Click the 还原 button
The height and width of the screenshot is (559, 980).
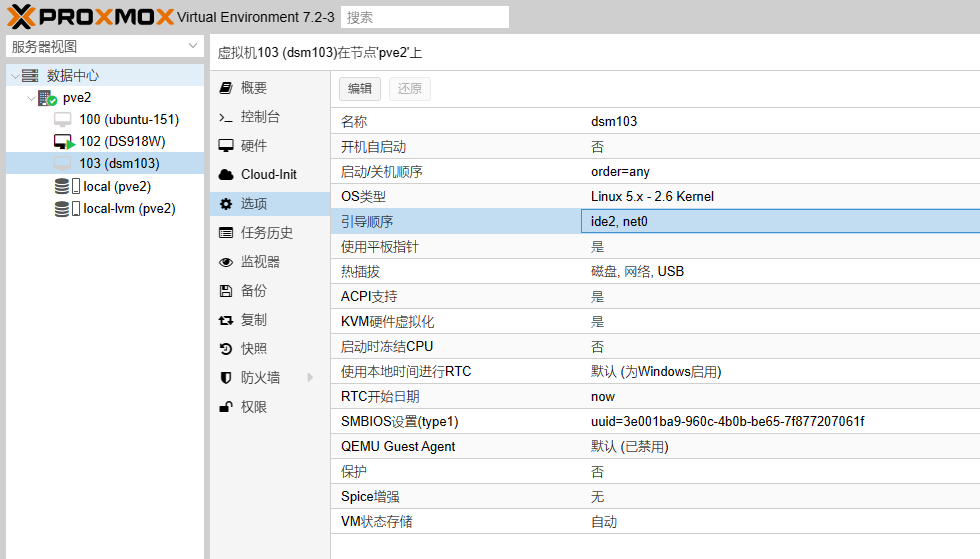coord(410,89)
